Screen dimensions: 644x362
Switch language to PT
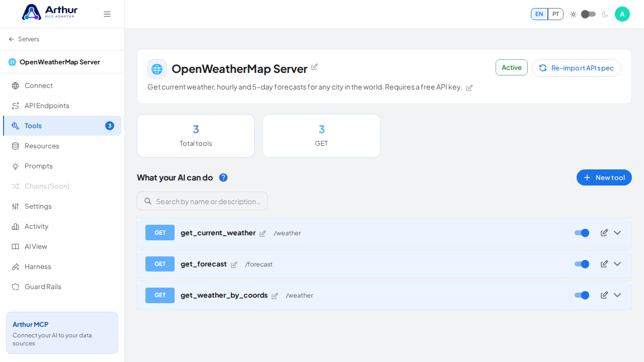coord(555,14)
